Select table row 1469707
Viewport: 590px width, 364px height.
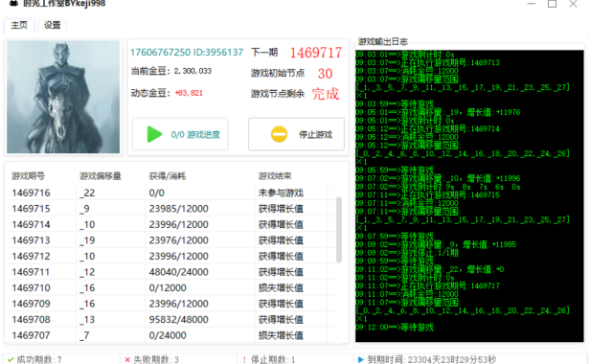(171, 334)
